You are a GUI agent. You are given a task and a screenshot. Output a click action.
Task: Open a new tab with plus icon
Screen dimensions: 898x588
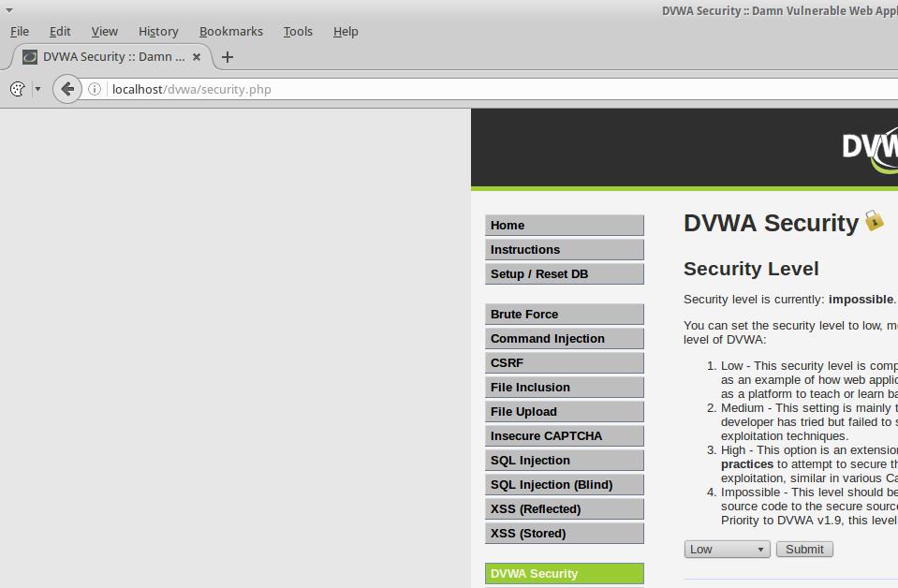[227, 57]
